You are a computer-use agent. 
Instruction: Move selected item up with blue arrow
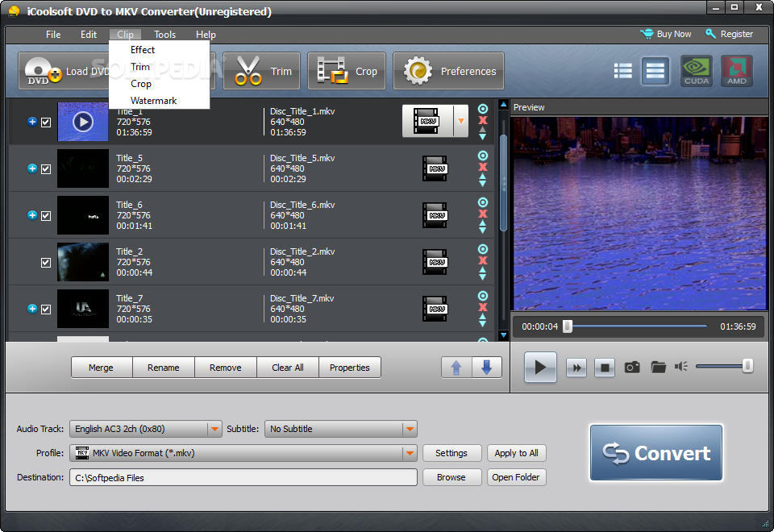tap(456, 368)
